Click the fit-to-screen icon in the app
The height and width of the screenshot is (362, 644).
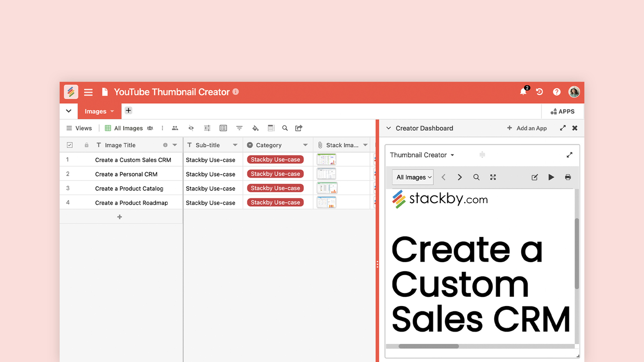[493, 177]
